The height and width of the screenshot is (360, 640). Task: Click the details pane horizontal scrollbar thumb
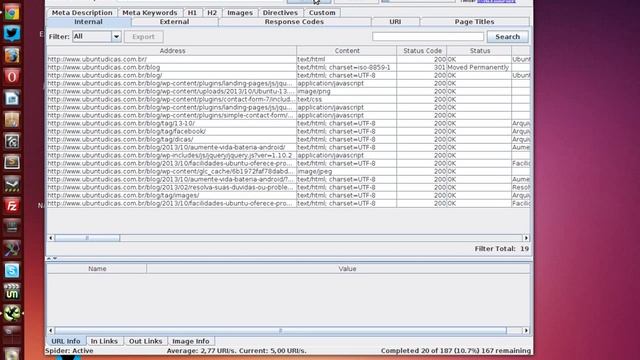(x=280, y=331)
